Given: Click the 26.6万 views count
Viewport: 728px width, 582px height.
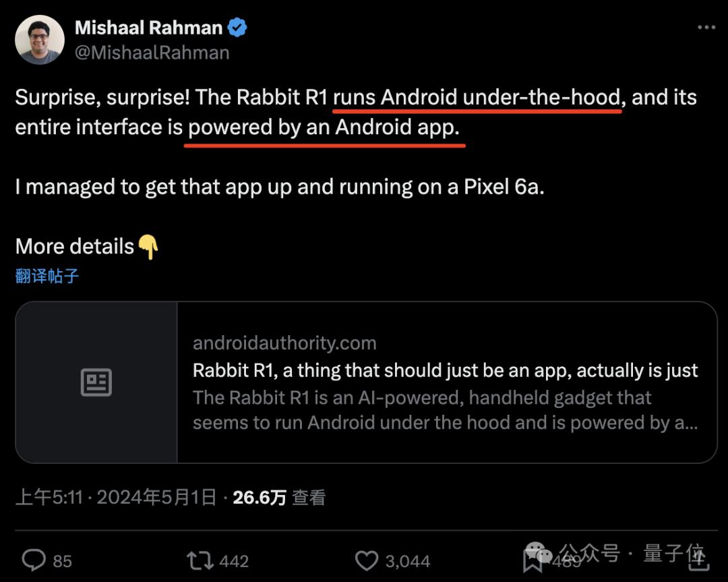Looking at the screenshot, I should coord(261,496).
